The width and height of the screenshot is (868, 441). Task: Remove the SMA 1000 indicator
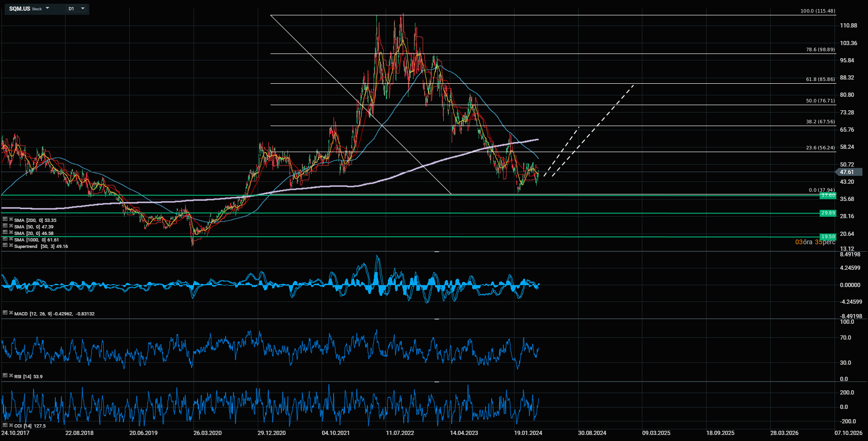tap(10, 239)
